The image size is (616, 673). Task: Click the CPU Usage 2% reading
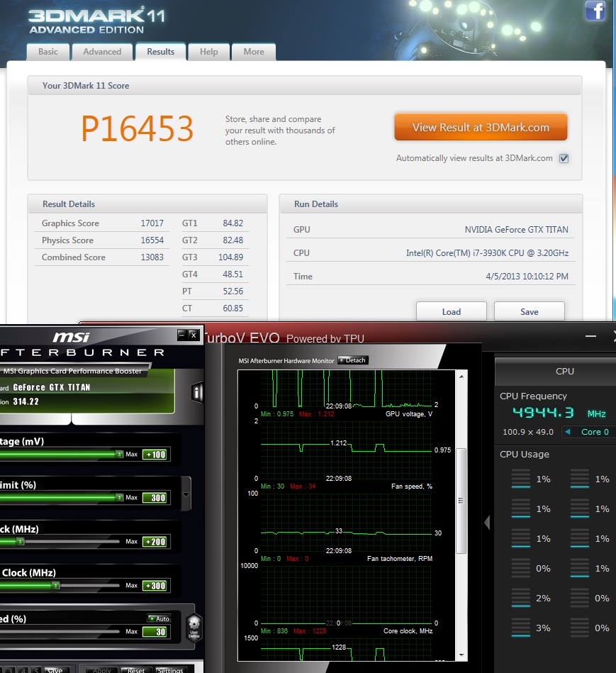[x=543, y=599]
